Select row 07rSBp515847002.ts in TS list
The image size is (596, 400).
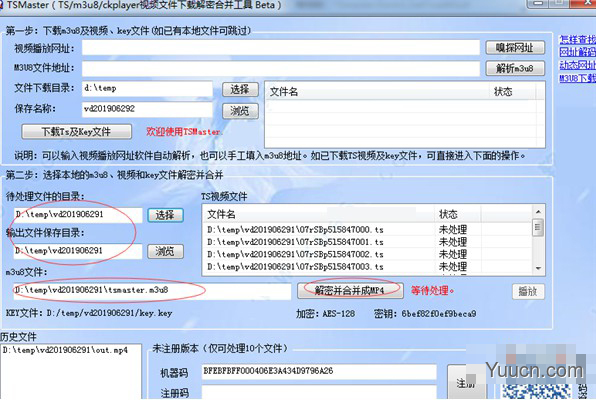pos(367,254)
